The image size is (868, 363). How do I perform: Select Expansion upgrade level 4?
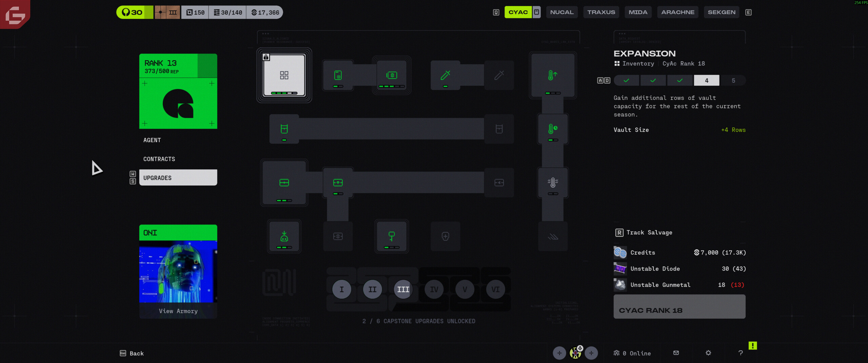pyautogui.click(x=706, y=81)
